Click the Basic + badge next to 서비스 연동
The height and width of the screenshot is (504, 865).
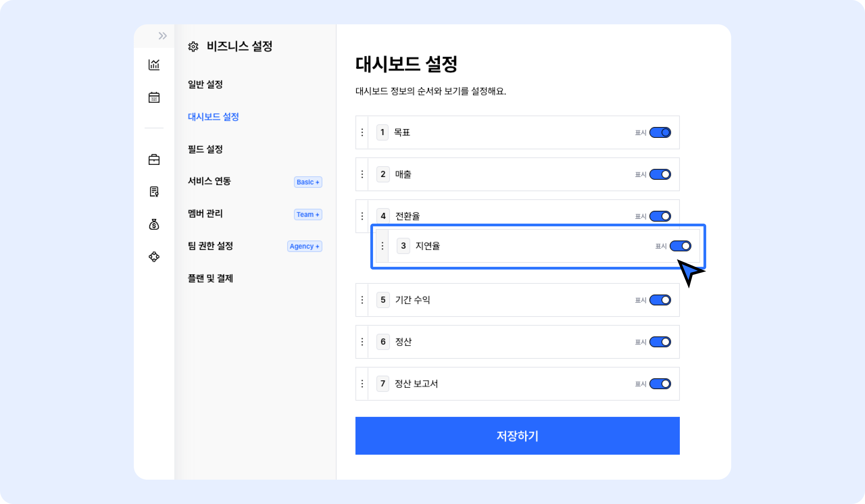click(308, 182)
